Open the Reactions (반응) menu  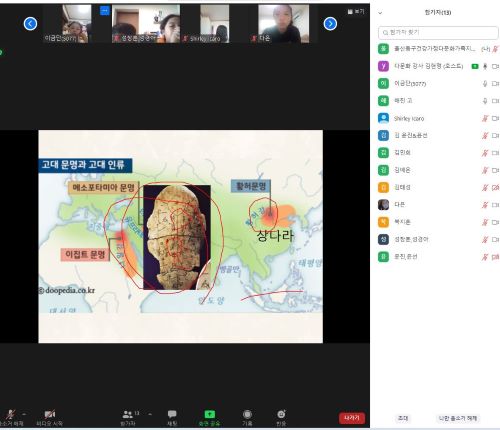pyautogui.click(x=281, y=417)
